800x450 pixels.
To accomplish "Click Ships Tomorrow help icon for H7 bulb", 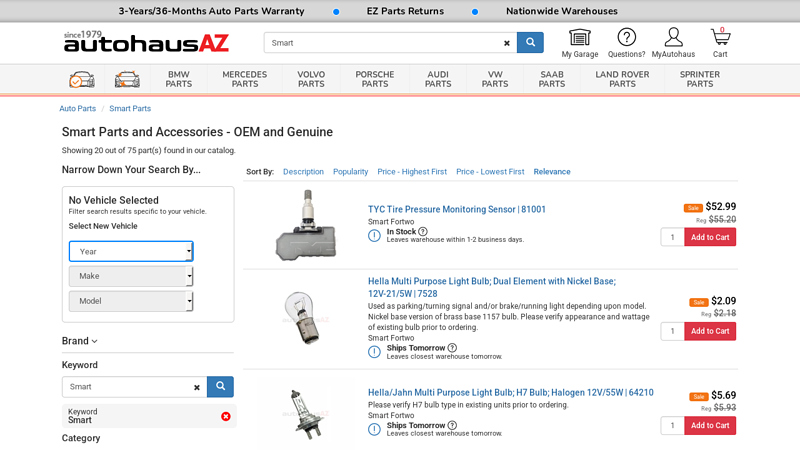I will [452, 425].
